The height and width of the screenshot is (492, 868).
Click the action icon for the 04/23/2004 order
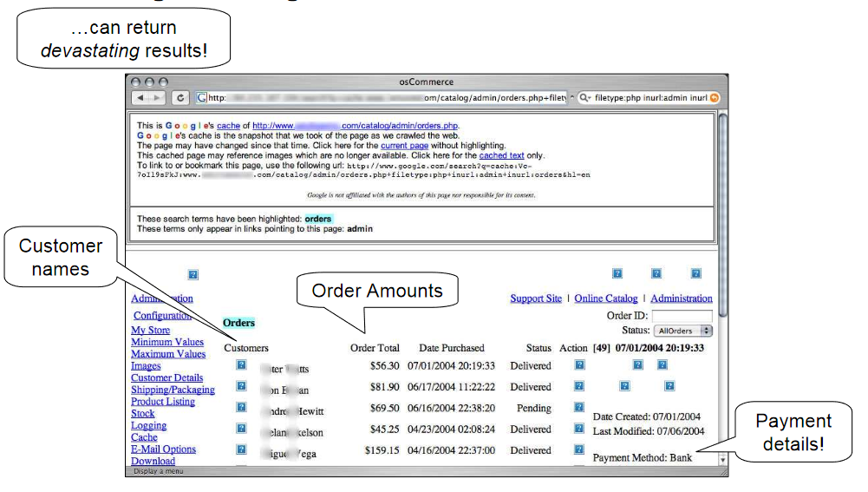pos(579,429)
